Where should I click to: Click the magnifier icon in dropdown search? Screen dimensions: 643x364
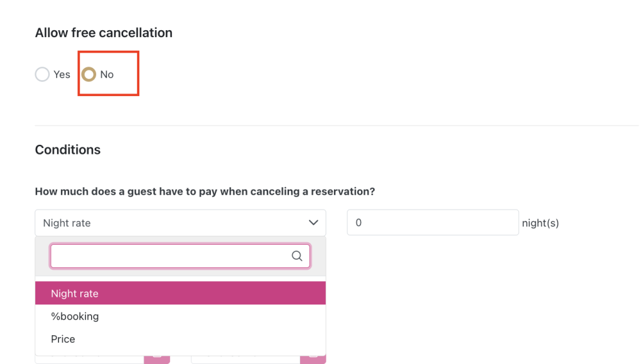[x=297, y=256]
